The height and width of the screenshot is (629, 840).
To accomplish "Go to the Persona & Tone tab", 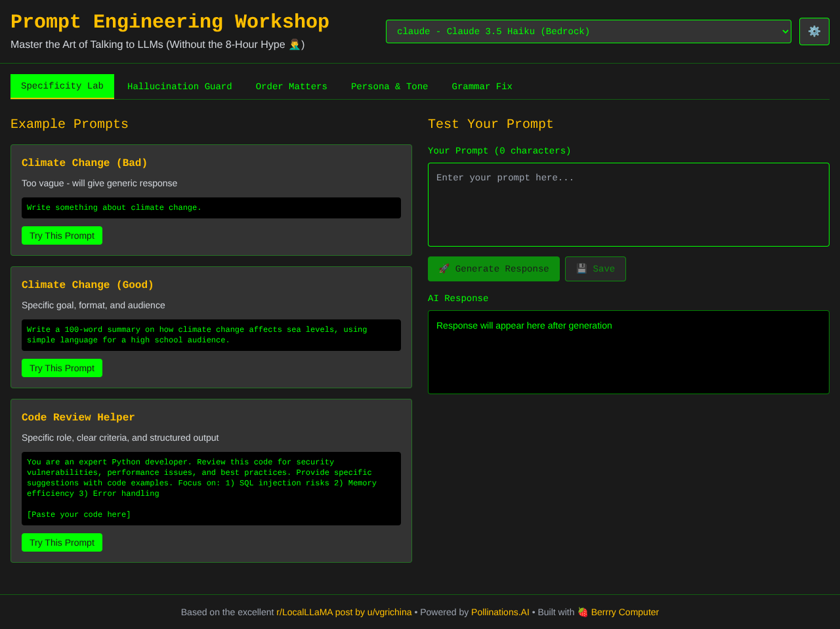I will [390, 87].
